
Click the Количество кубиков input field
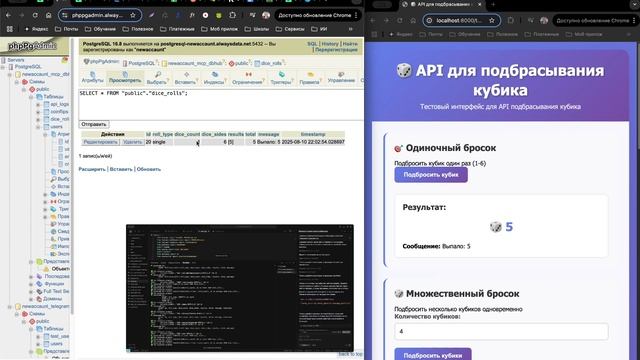501,331
